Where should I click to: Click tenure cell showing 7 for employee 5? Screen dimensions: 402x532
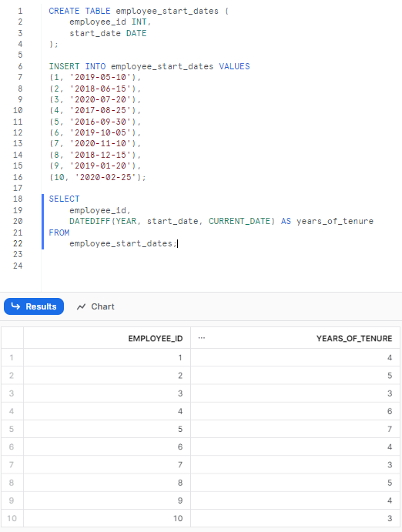point(295,429)
